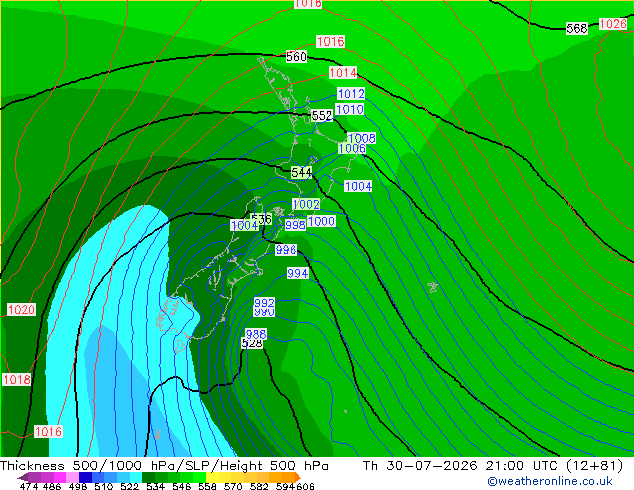The width and height of the screenshot is (634, 490).
Task: Click the blue 1010 isobar label
Action: tap(350, 109)
